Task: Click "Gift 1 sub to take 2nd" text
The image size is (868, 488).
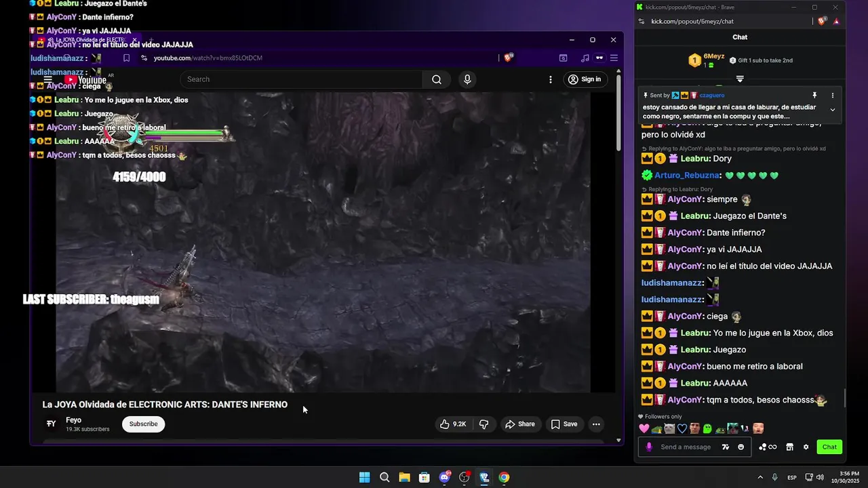Action: click(765, 60)
